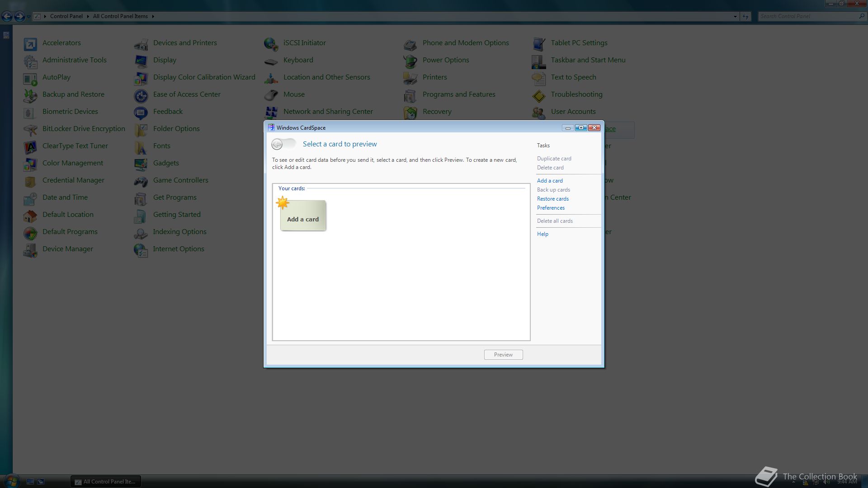Open iSCSI Initiator icon
The width and height of the screenshot is (868, 488).
(x=271, y=44)
